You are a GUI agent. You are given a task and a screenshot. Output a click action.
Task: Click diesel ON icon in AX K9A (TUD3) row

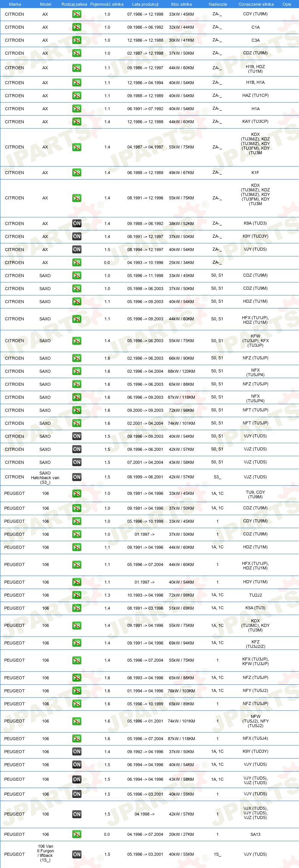77,224
